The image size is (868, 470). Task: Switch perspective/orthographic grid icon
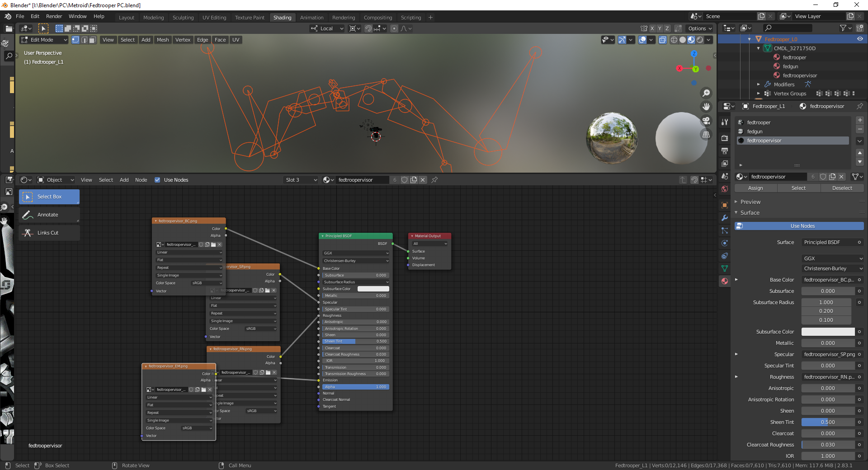point(706,135)
